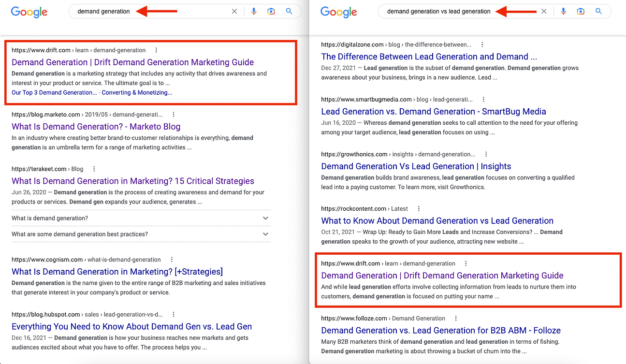Open more options for folloze.com result

(456, 319)
